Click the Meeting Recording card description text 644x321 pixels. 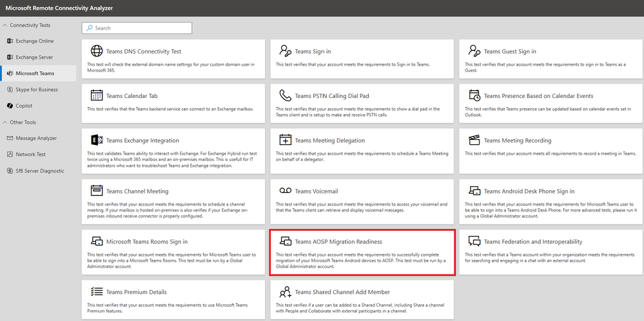[551, 153]
